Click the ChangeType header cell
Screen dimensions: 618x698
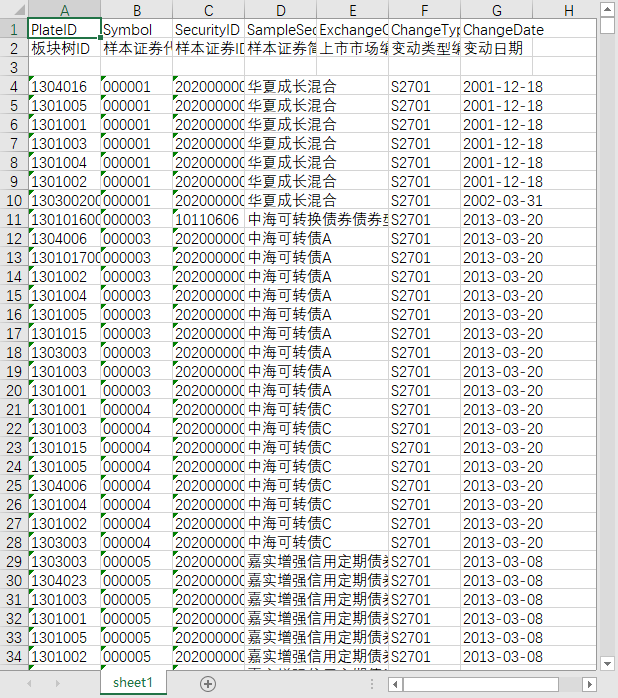point(425,29)
